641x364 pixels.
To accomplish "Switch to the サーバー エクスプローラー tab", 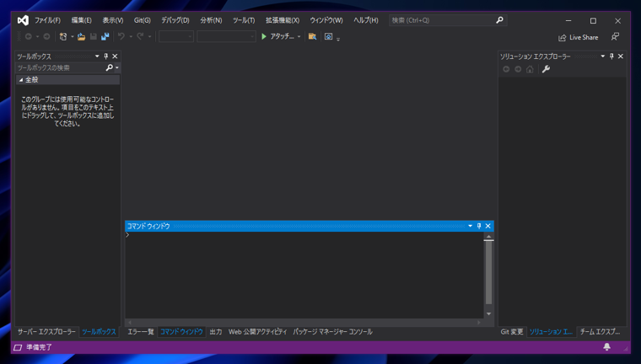I will coord(46,332).
